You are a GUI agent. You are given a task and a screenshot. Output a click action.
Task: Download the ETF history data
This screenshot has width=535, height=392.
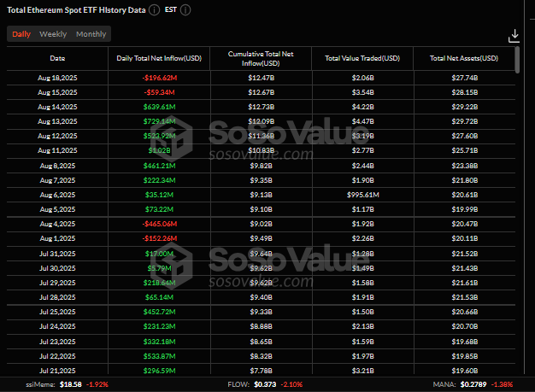pos(514,36)
